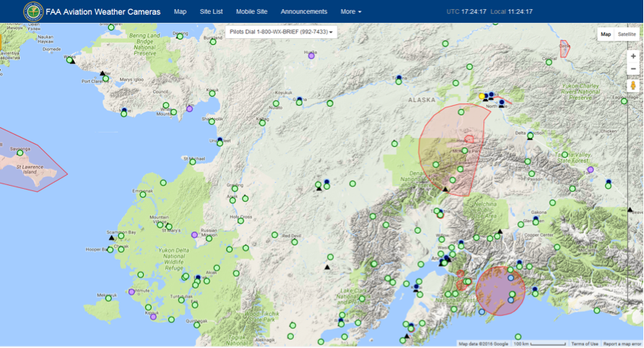Viewport: 644px width, 348px height.
Task: Click the yellow camera marker near Fairbanks
Action: click(483, 96)
